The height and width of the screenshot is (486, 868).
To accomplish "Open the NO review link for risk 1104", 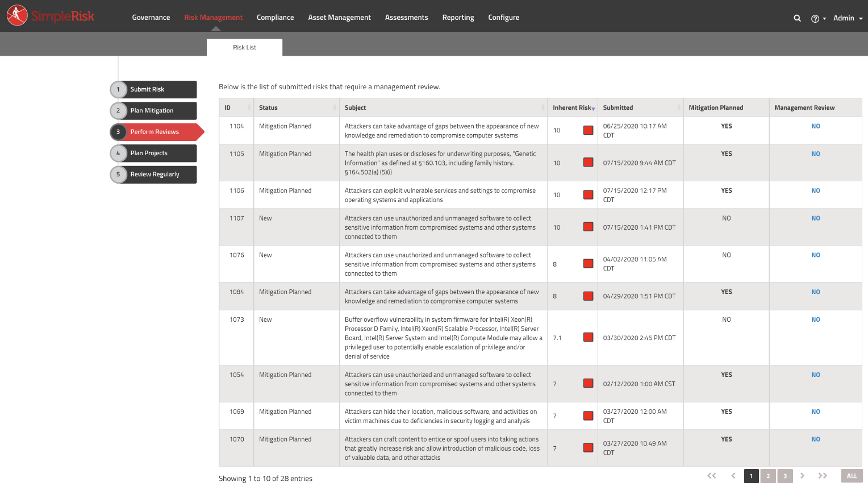I will [x=815, y=126].
